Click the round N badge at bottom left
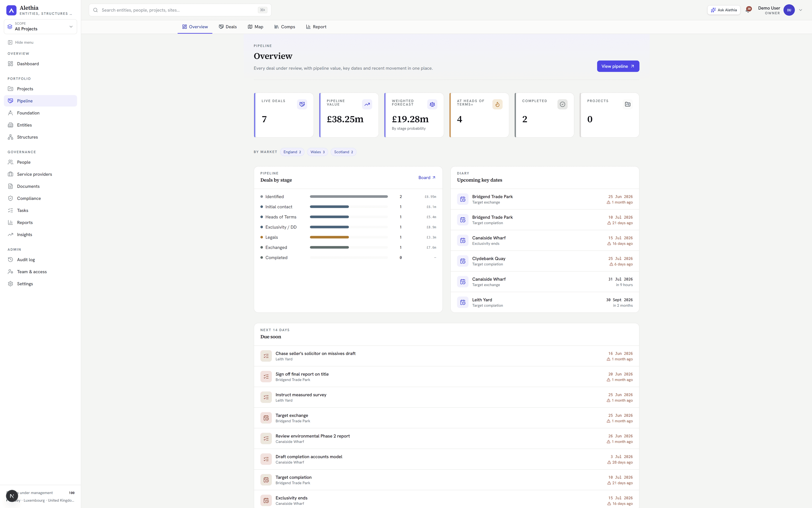Viewport: 812px width, 508px height. [x=12, y=496]
